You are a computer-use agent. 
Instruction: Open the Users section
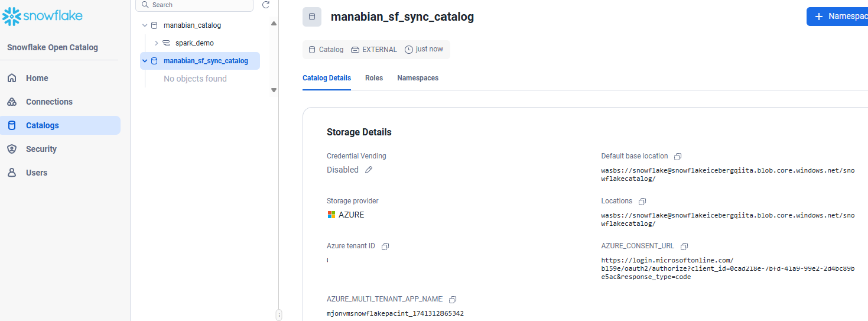point(36,173)
